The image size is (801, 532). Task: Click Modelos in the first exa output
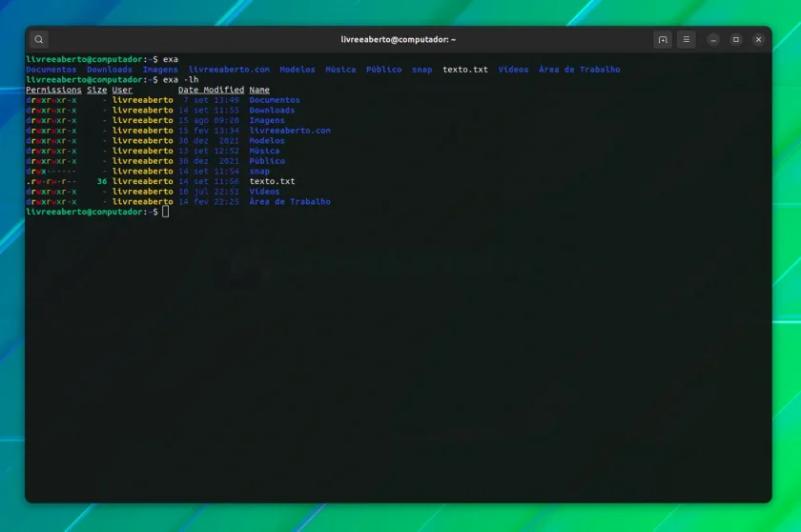click(x=298, y=70)
